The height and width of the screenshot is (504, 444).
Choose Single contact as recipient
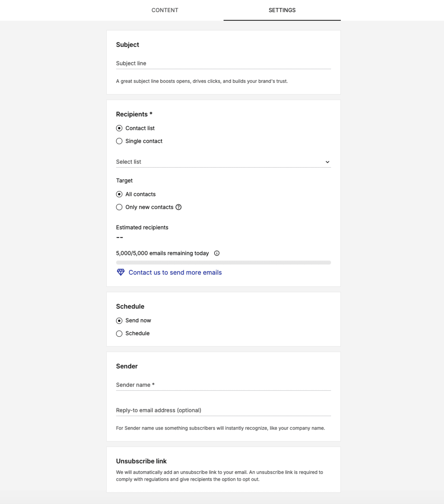tap(119, 141)
